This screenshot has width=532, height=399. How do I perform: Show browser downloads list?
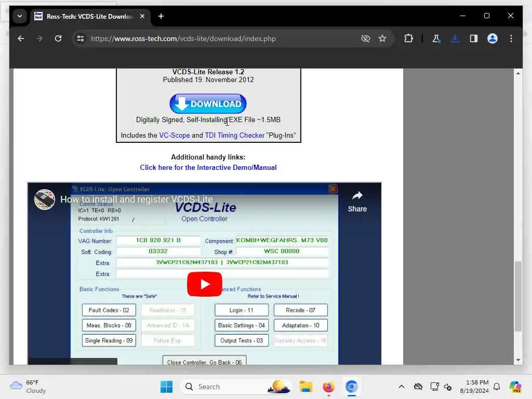pos(455,38)
